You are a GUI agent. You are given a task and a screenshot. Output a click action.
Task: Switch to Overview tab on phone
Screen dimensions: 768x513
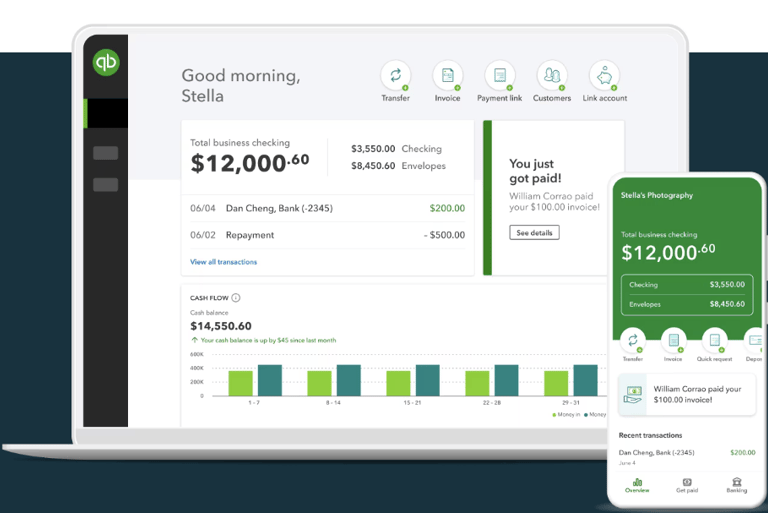coord(637,485)
